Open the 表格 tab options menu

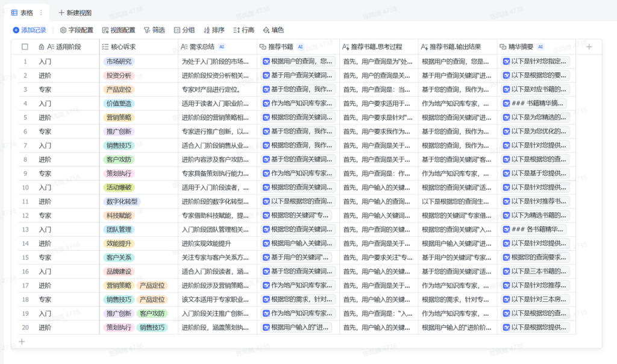[x=41, y=13]
